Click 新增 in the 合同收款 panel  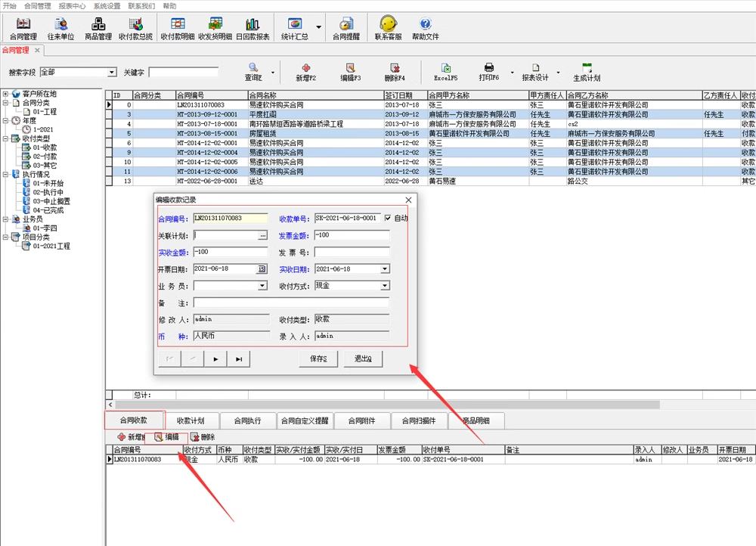point(131,437)
